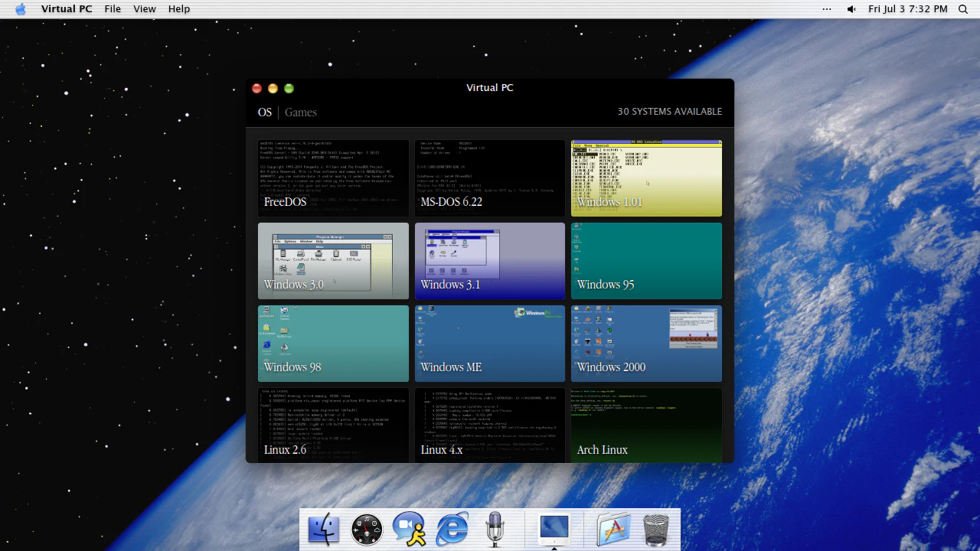Close the Virtual PC window
Image resolution: width=980 pixels, height=551 pixels.
[x=256, y=89]
